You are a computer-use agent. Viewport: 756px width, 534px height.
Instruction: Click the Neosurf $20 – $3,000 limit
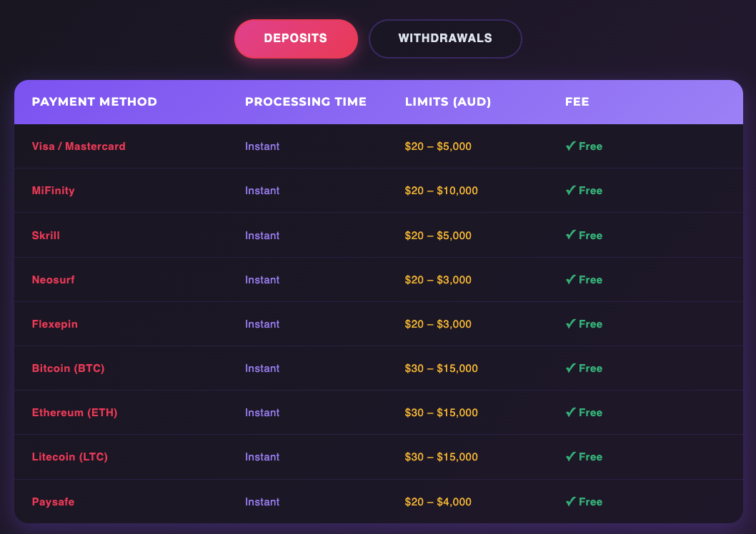click(438, 280)
